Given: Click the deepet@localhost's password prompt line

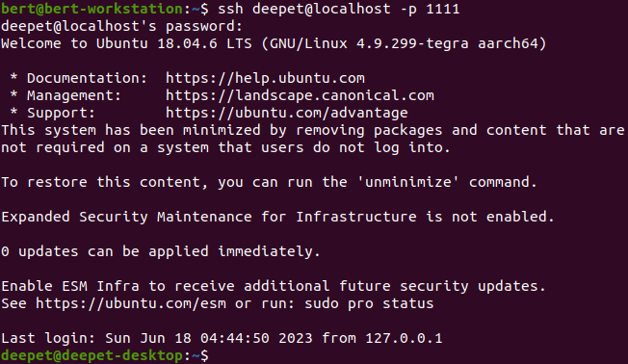Looking at the screenshot, I should (121, 26).
